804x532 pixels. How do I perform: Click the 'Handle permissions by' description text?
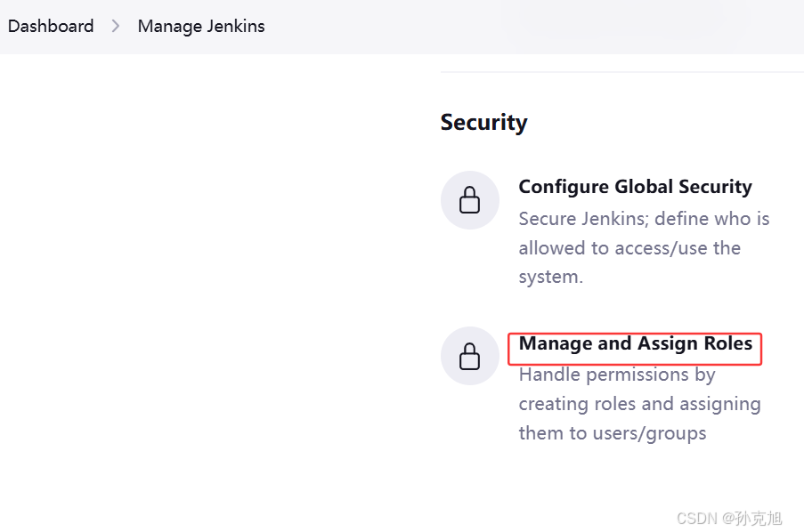(617, 375)
